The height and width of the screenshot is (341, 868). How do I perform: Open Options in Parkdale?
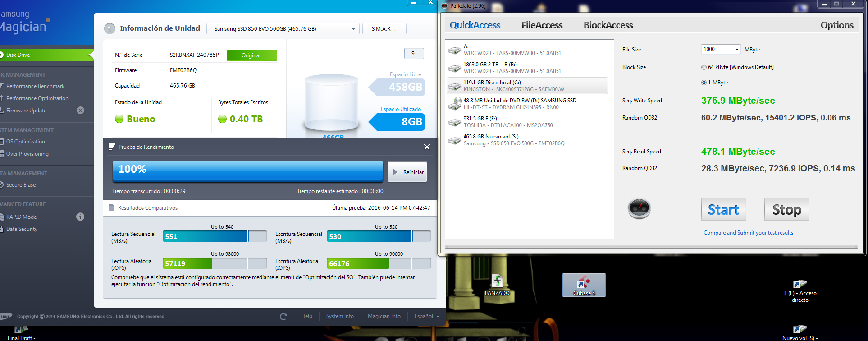(837, 25)
